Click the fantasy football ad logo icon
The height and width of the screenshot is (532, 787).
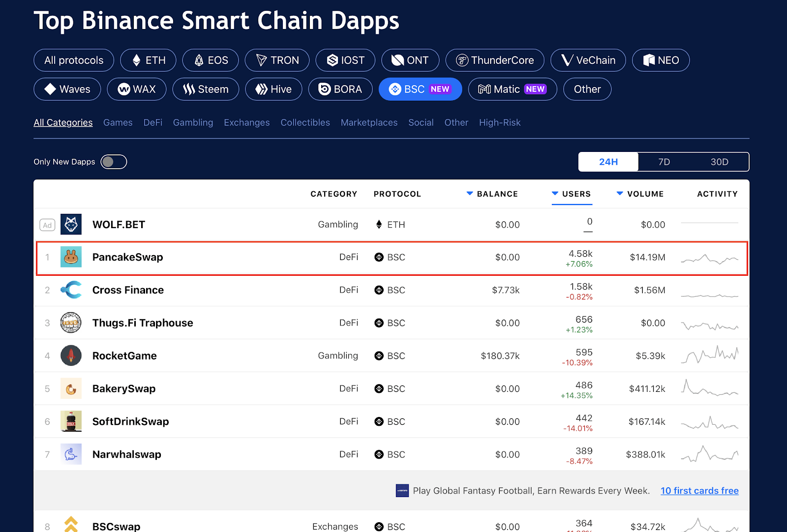tap(402, 491)
